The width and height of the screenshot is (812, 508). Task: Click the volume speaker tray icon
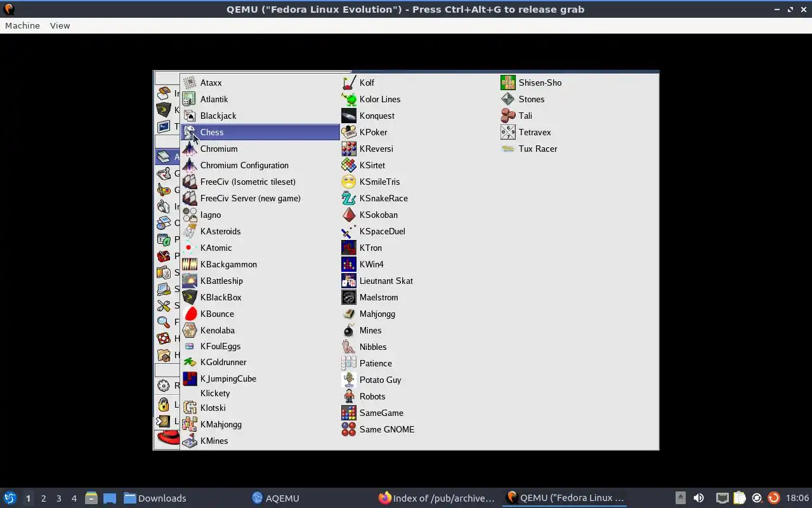click(698, 498)
